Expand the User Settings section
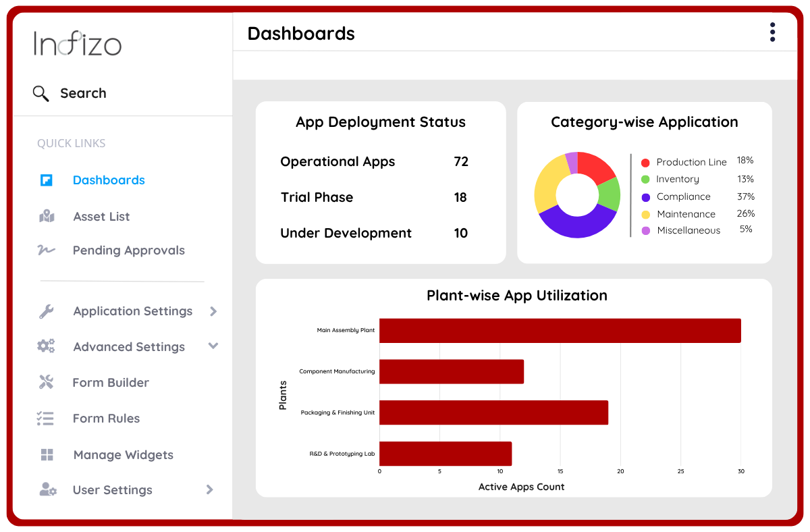 pos(209,489)
